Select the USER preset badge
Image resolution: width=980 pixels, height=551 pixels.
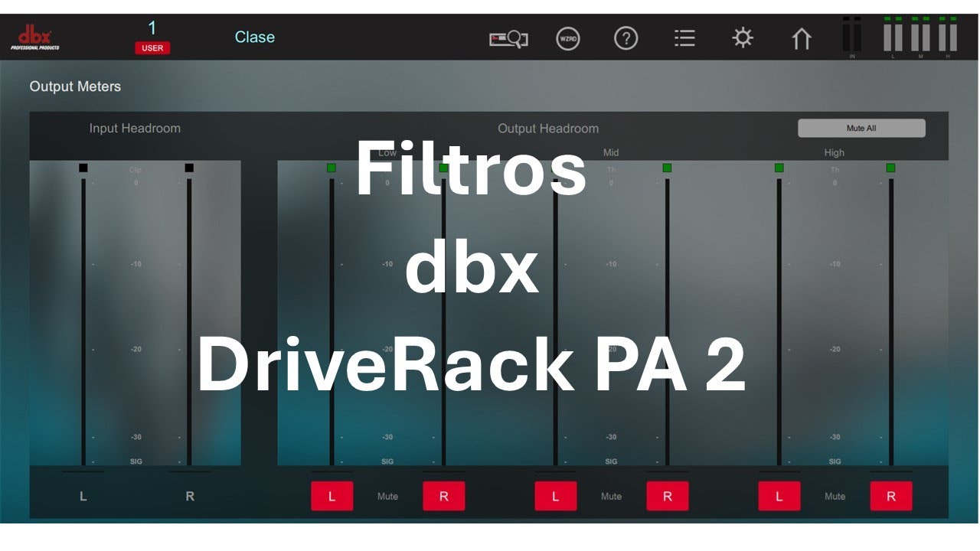(x=152, y=48)
